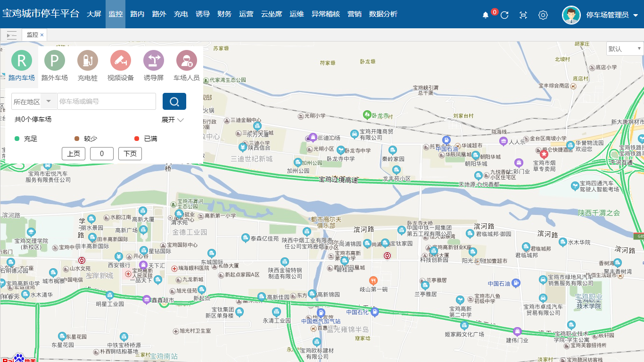Collapse the sidebar menu toggle
Image resolution: width=644 pixels, height=362 pixels.
[x=11, y=35]
